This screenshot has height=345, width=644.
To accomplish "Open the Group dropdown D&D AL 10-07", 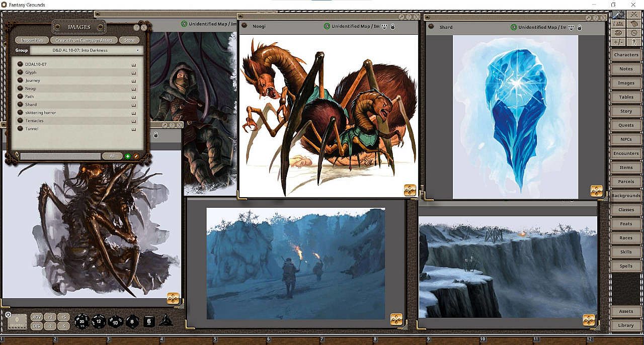I will click(87, 50).
